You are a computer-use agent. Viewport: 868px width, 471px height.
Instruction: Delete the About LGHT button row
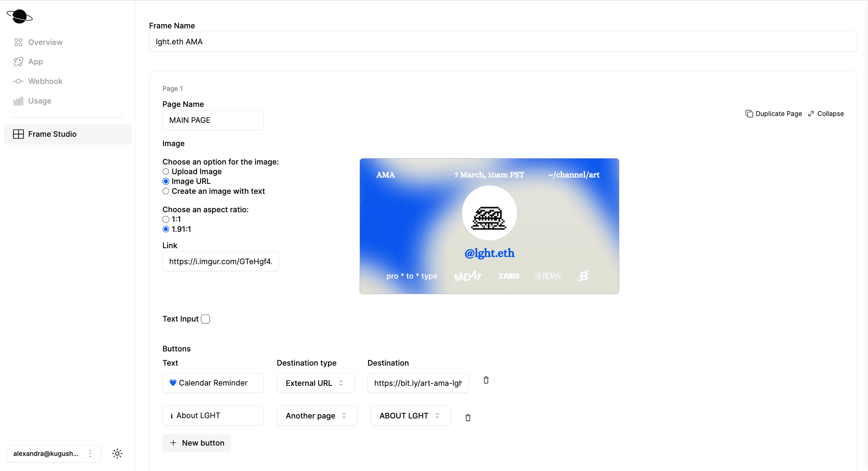click(468, 418)
